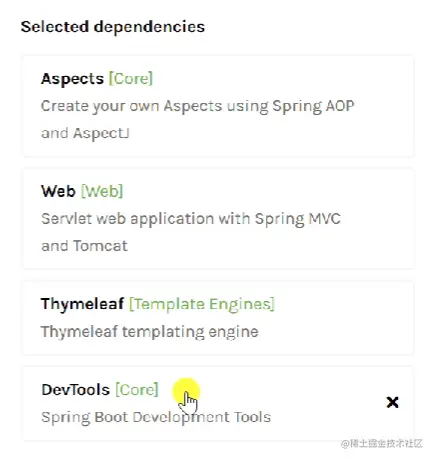Click the [Template Engines] category tag

(202, 304)
